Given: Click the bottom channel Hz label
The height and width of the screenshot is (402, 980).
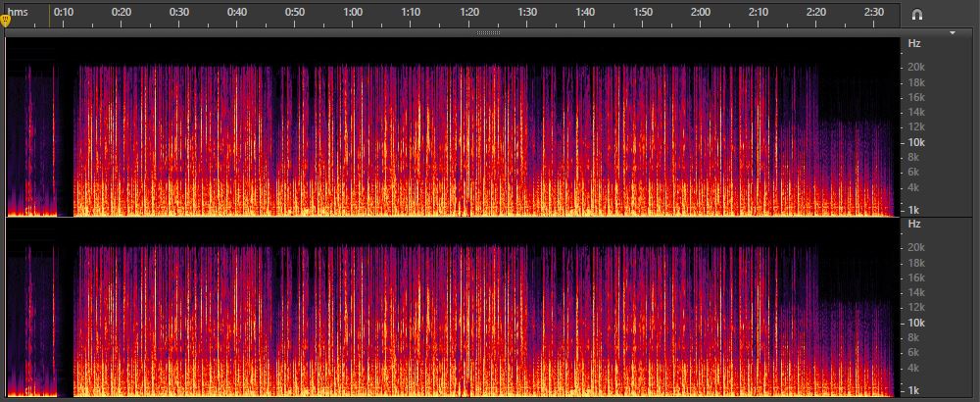Looking at the screenshot, I should click(x=914, y=225).
